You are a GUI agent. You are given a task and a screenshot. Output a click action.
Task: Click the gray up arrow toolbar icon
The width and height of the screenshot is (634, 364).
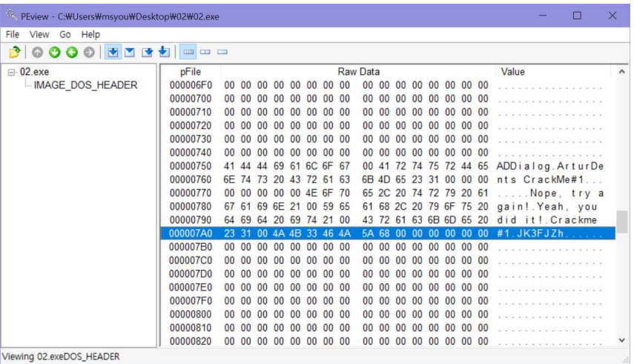(37, 52)
